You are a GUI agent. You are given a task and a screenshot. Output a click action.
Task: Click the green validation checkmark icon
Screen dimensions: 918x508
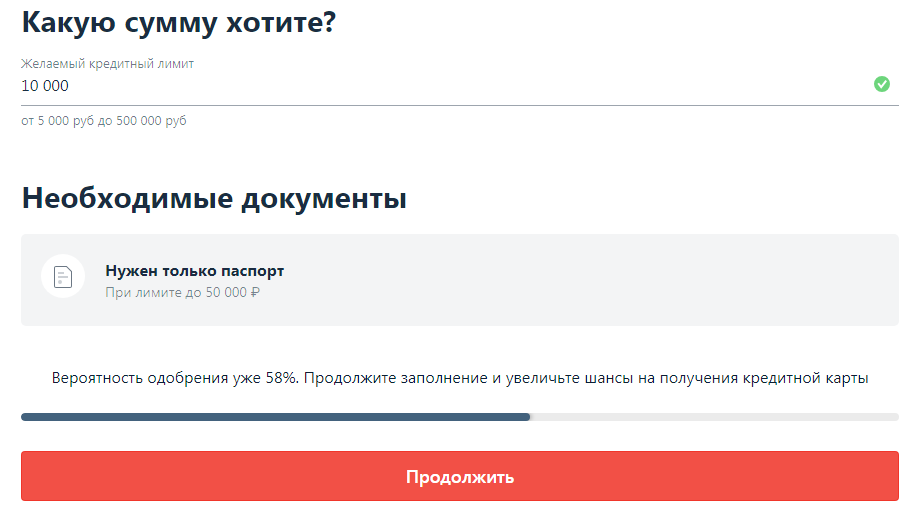point(881,84)
